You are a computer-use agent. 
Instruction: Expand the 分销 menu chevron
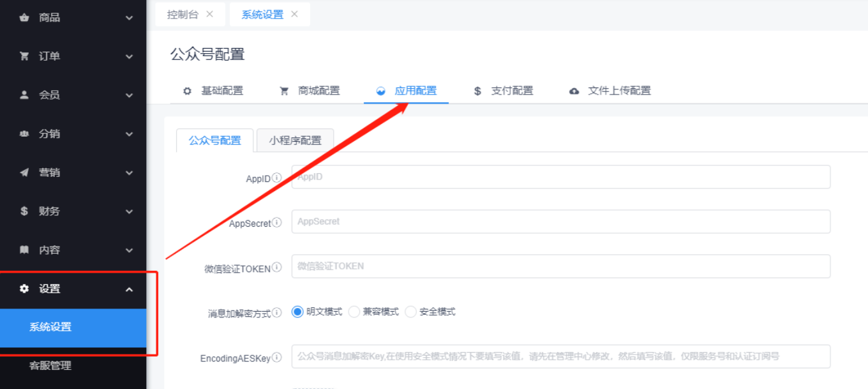pyautogui.click(x=129, y=134)
